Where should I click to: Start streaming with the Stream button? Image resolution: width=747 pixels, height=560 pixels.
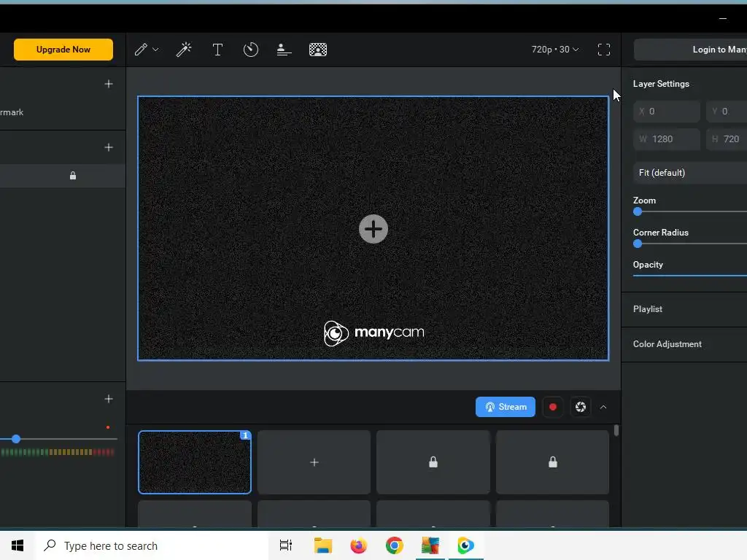click(x=505, y=407)
